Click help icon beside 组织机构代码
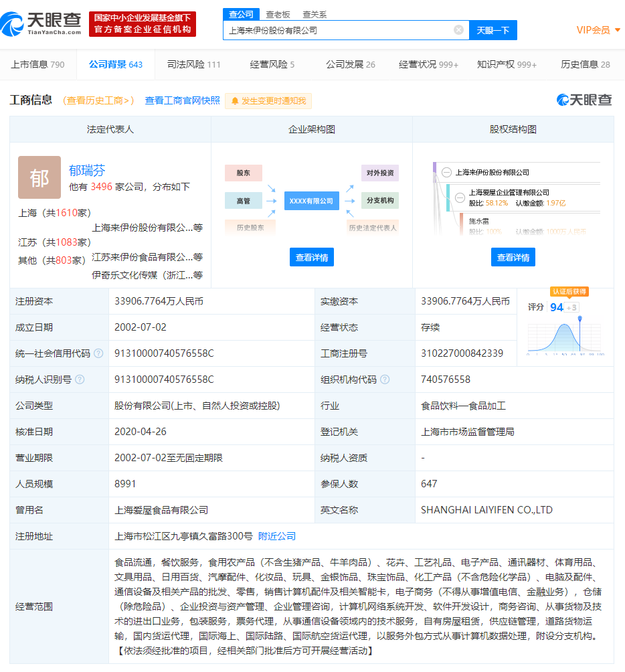Screen dimensions: 625x672 tap(385, 380)
